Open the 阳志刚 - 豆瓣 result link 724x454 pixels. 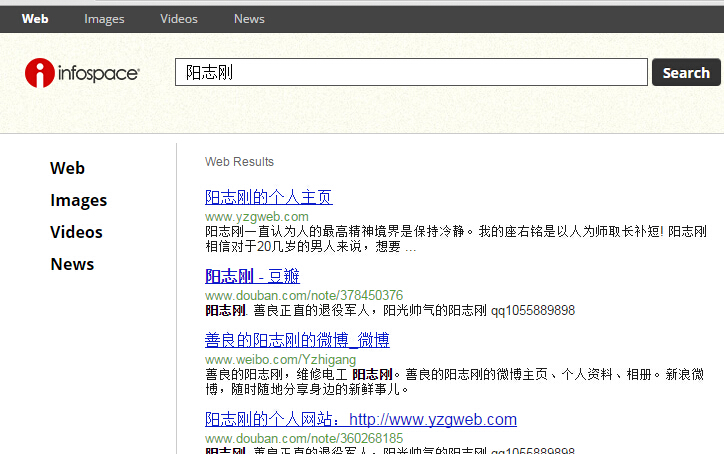point(252,276)
